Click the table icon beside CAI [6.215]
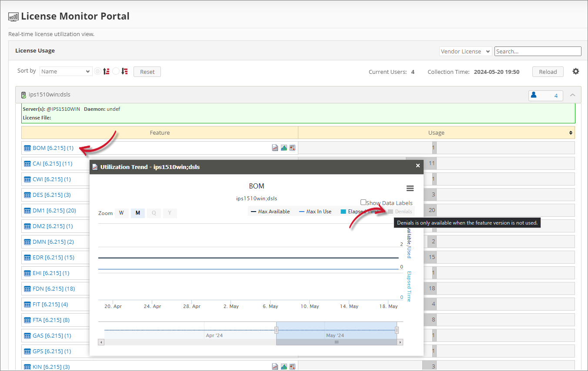Viewport: 588px width, 371px height. 27,164
